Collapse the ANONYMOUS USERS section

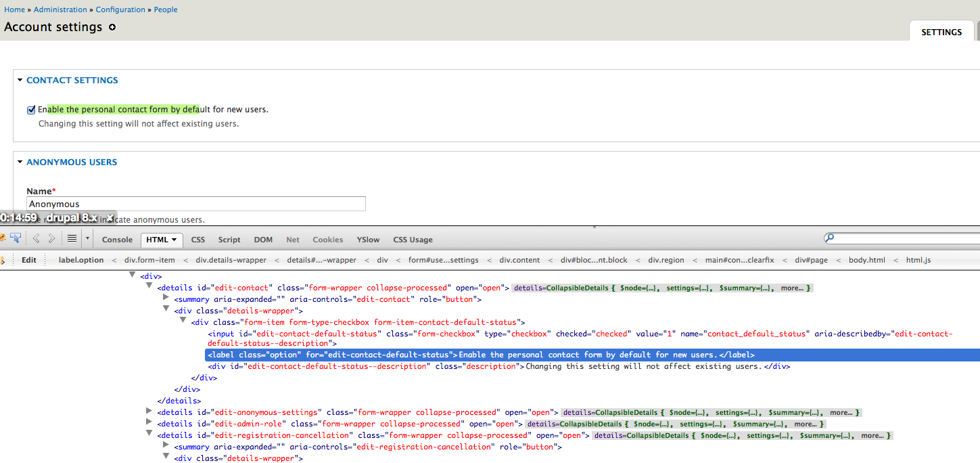tap(19, 162)
